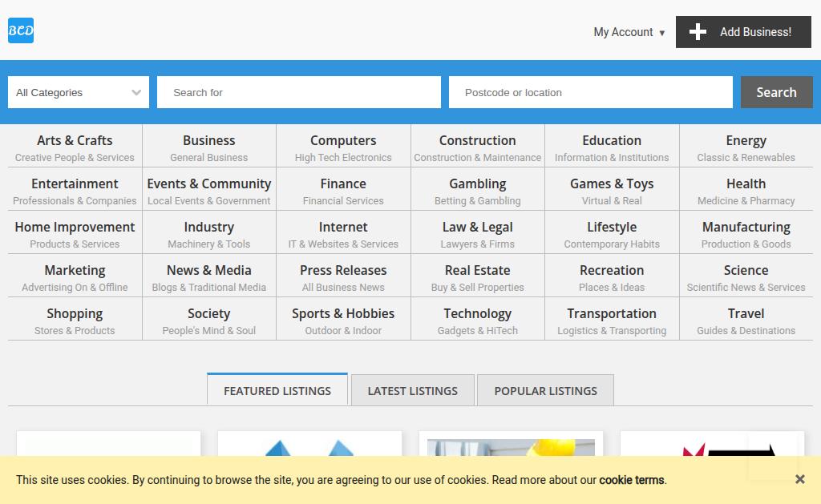
Task: Open the Transportation category
Action: click(x=612, y=314)
